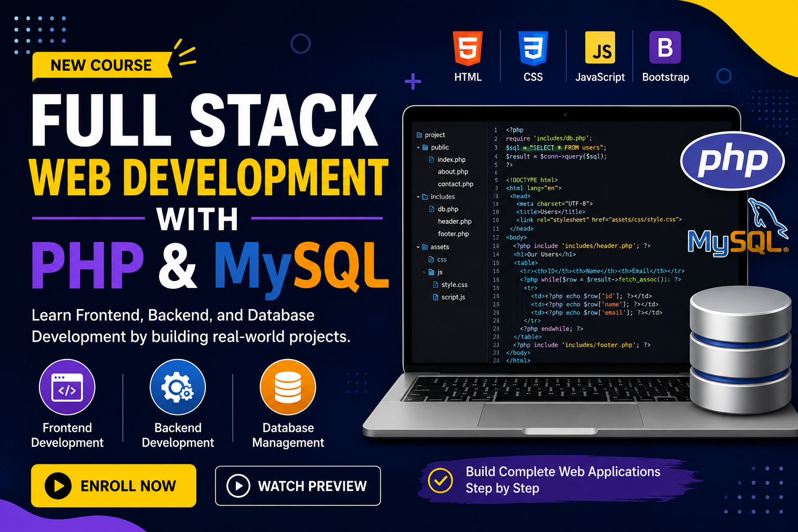
Task: Click the include 'includes/footer.php' code line
Action: [x=581, y=345]
